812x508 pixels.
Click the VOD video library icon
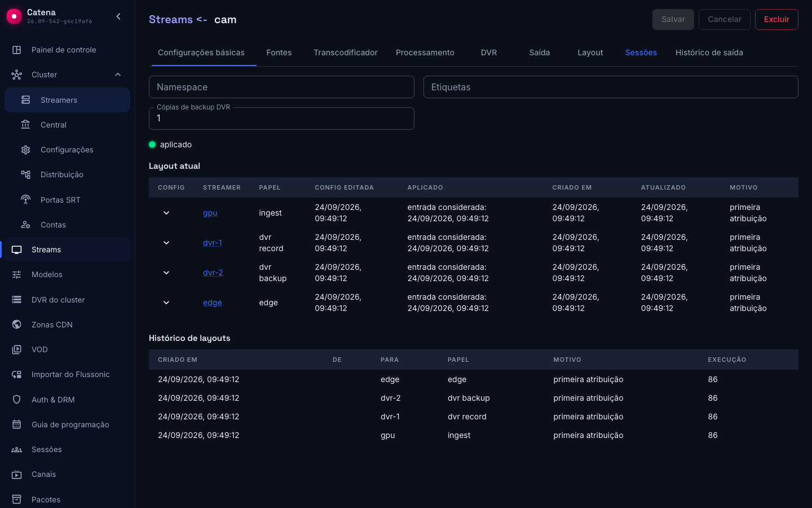tap(17, 349)
